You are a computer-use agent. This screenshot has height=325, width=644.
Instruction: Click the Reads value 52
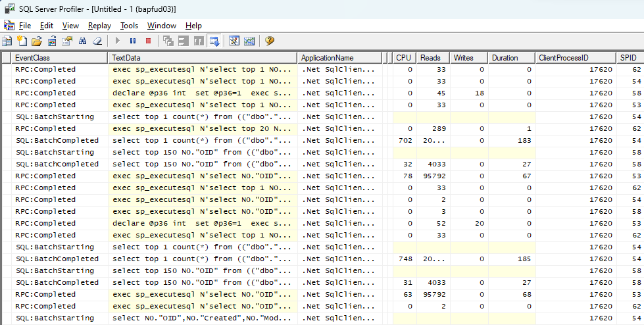pyautogui.click(x=441, y=224)
